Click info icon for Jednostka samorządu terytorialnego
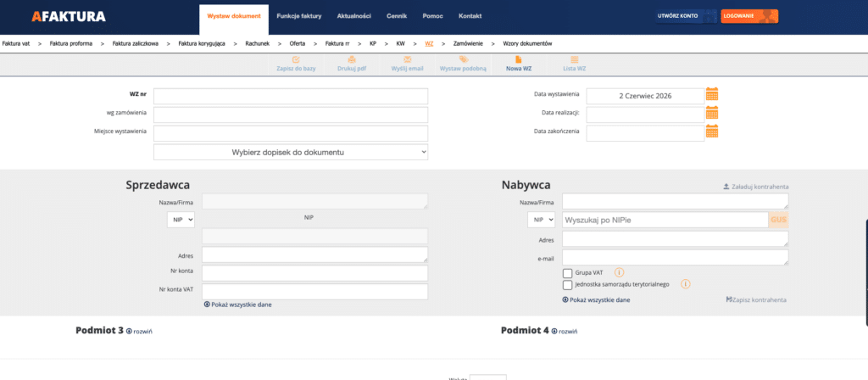The height and width of the screenshot is (380, 868). coord(685,284)
